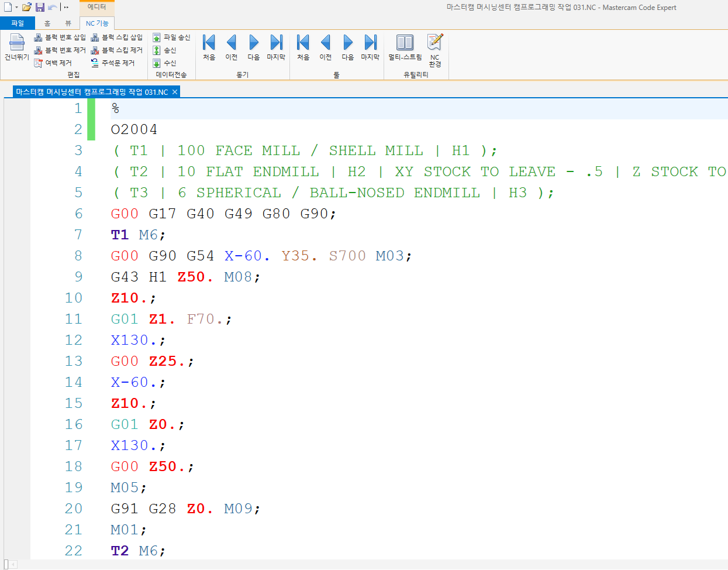Click the horizontal scrollbar left arrow
Image resolution: width=728 pixels, height=570 pixels.
[14, 565]
